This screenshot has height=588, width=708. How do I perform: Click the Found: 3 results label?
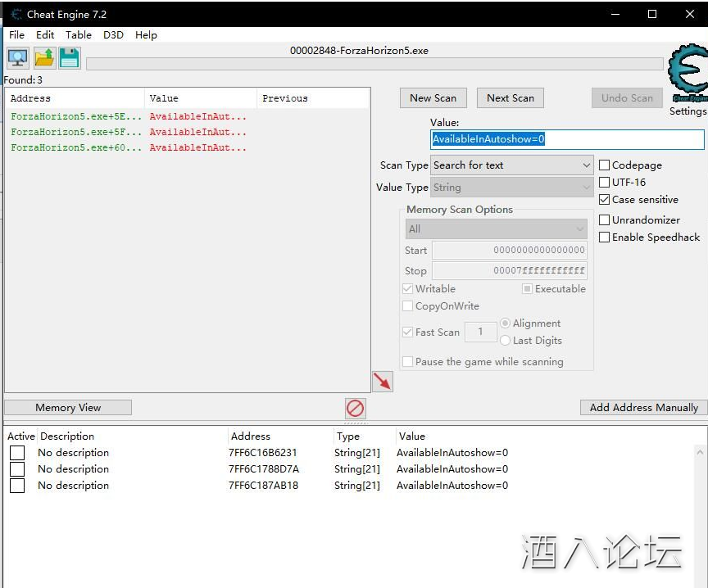click(x=23, y=80)
